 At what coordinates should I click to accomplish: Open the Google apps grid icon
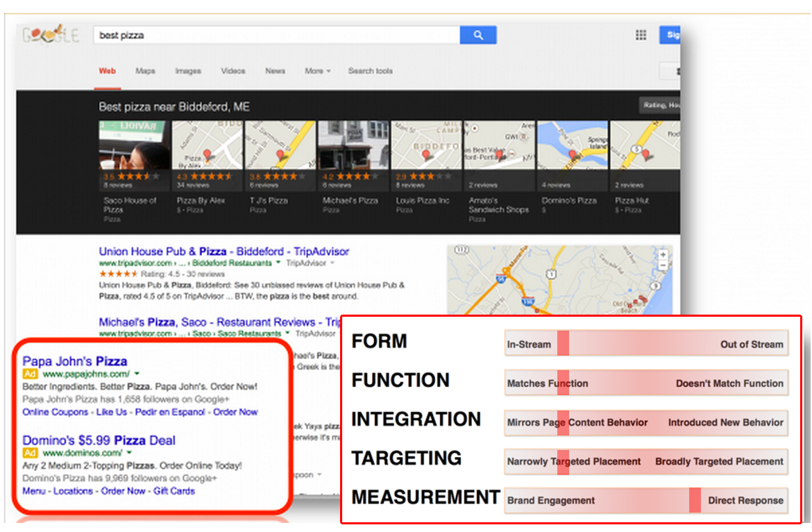(641, 34)
